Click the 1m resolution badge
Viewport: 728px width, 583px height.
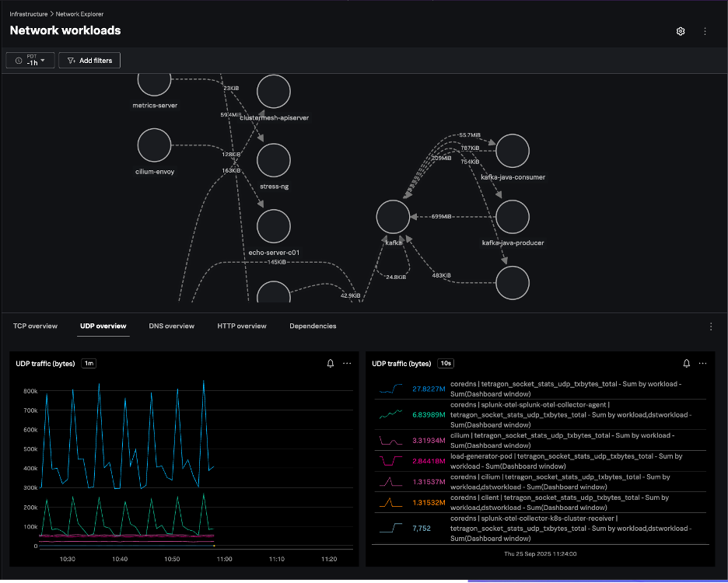tap(89, 364)
